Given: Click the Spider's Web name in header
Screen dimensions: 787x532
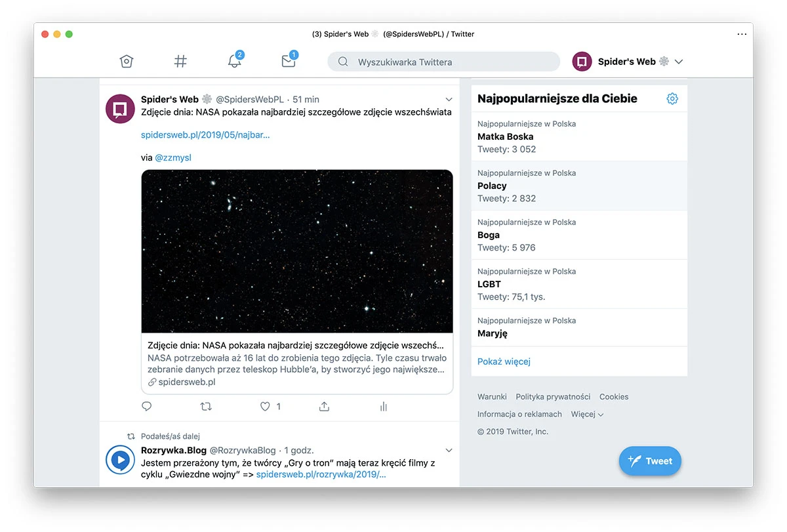Looking at the screenshot, I should point(627,62).
